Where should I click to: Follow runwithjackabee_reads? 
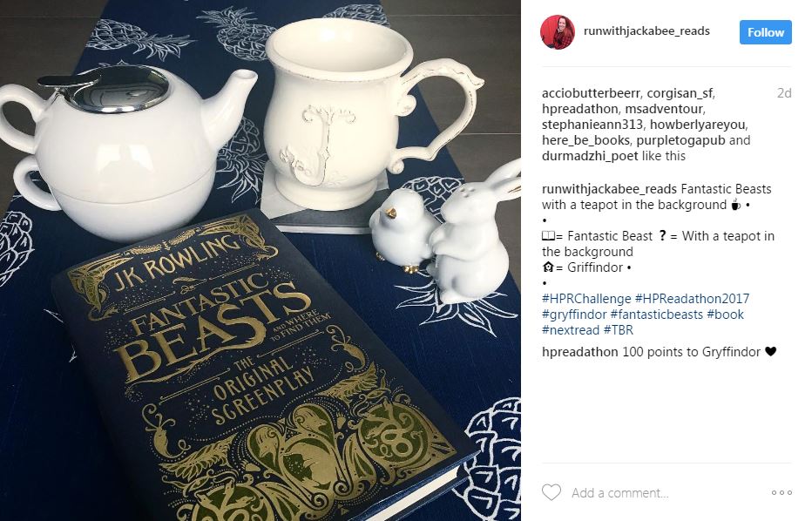point(766,32)
